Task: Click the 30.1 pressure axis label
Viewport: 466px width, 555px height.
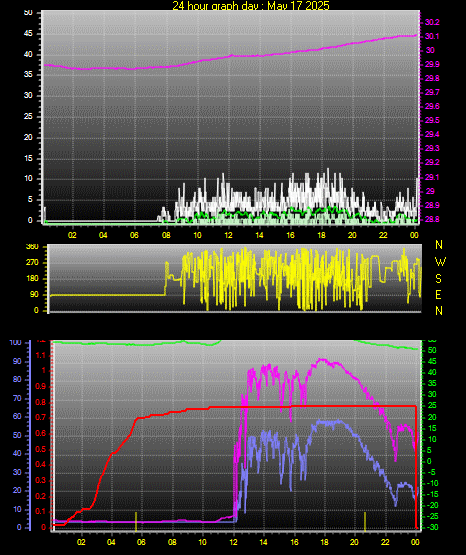Action: pos(432,36)
